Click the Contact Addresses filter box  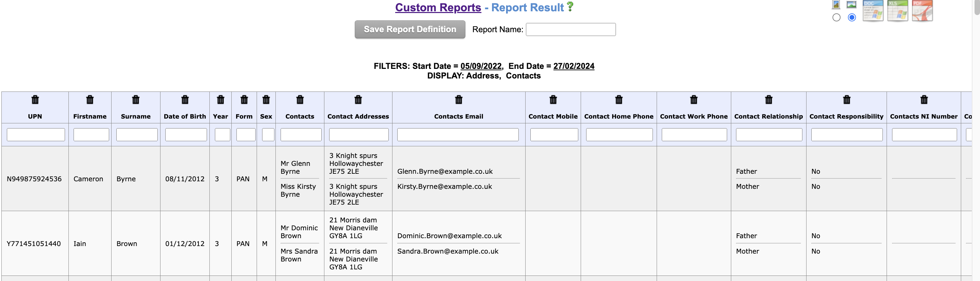coord(359,135)
